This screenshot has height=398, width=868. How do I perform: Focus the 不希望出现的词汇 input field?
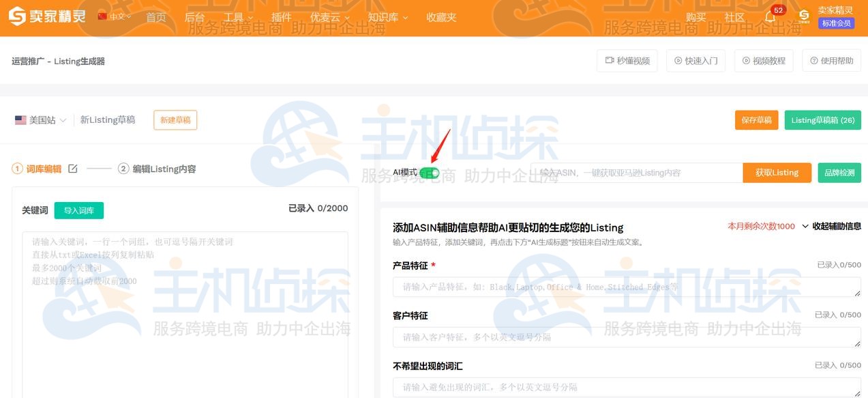627,387
